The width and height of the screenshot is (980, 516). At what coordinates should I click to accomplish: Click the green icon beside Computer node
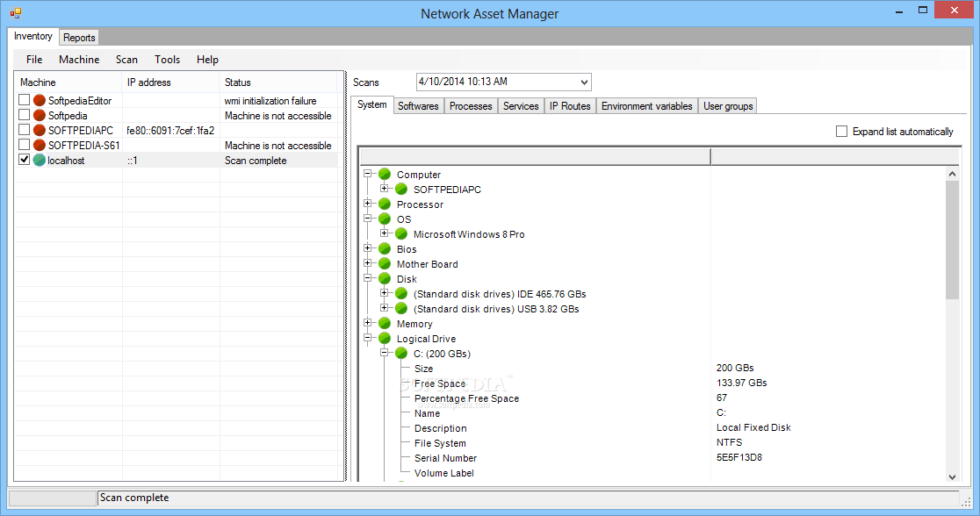click(385, 175)
